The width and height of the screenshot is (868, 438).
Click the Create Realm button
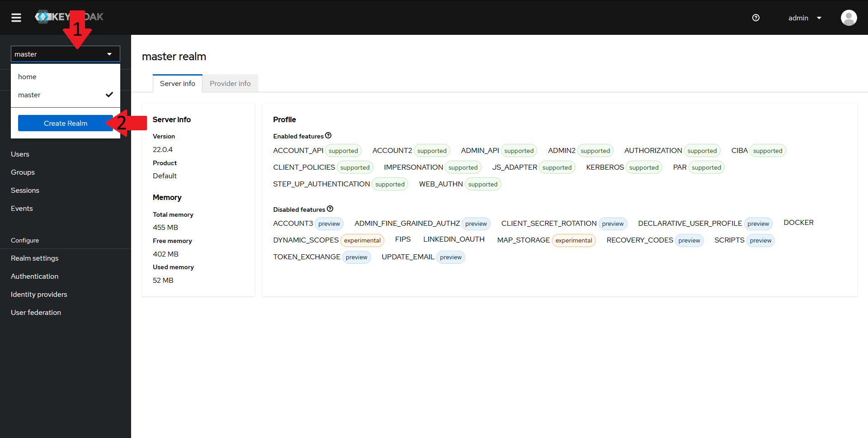point(66,123)
